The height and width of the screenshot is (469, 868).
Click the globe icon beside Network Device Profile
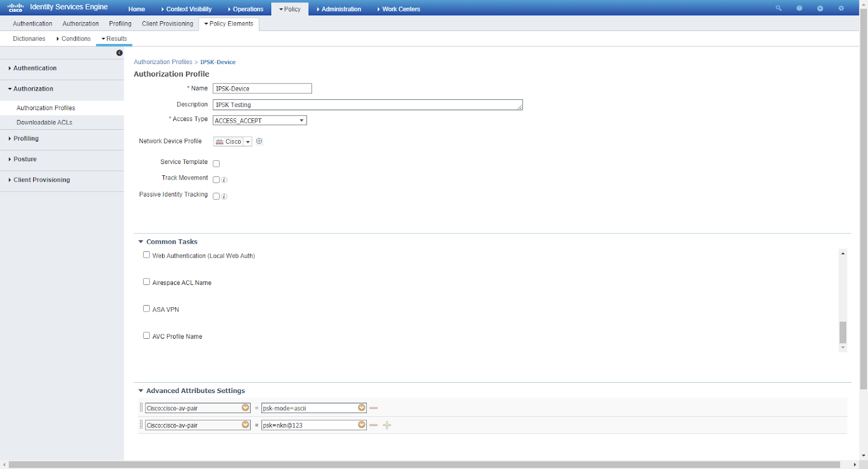tap(259, 141)
